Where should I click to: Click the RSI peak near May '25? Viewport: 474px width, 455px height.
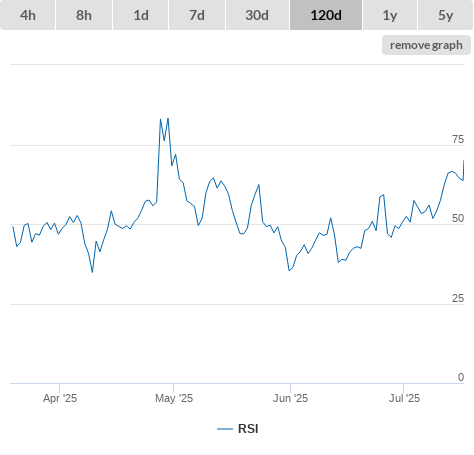coord(168,118)
